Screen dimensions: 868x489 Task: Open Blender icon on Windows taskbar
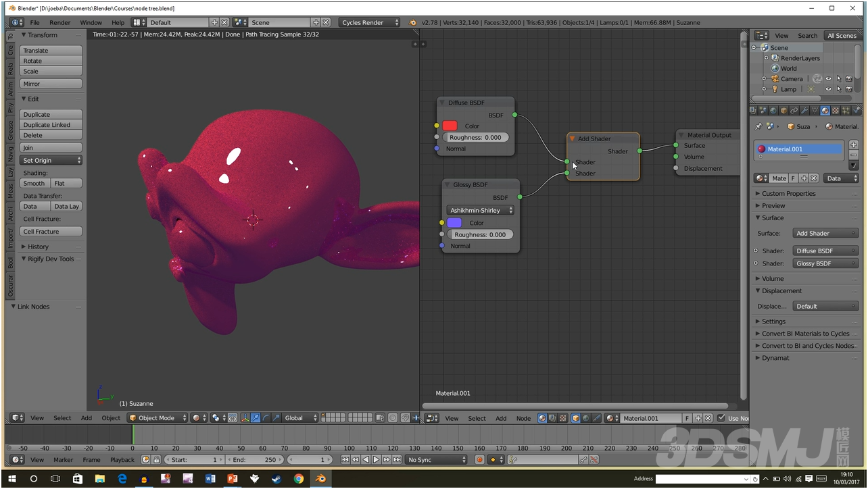click(x=320, y=479)
